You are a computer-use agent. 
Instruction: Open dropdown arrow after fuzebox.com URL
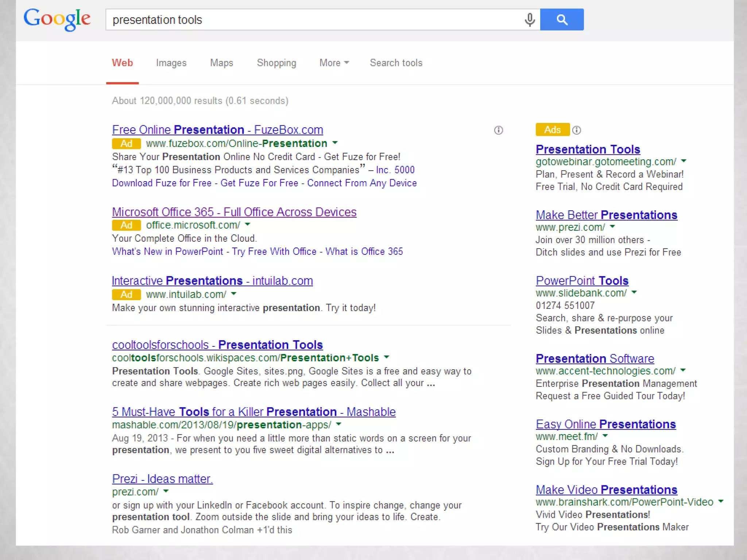(x=335, y=143)
